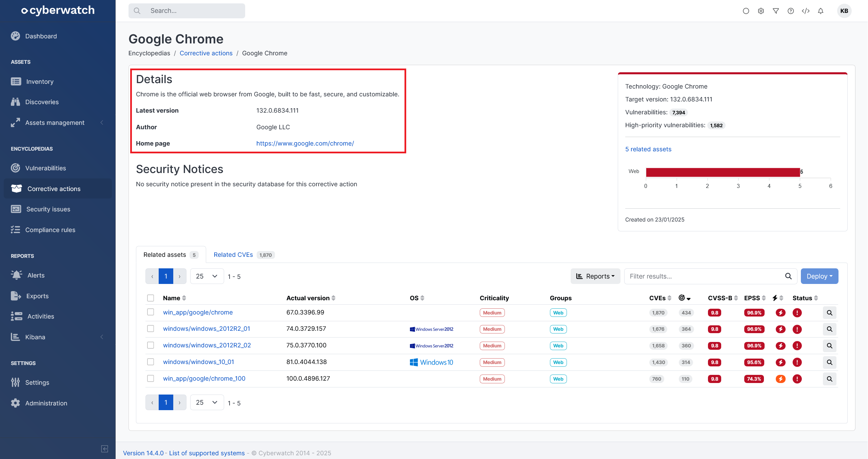Click search icon in Filter results field
868x459 pixels.
[x=788, y=276]
